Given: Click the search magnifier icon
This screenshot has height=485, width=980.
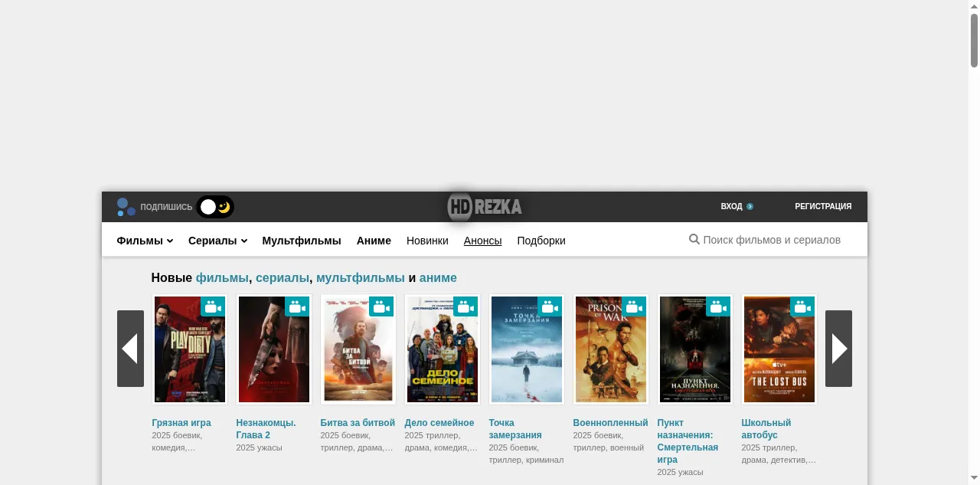Looking at the screenshot, I should [x=694, y=240].
